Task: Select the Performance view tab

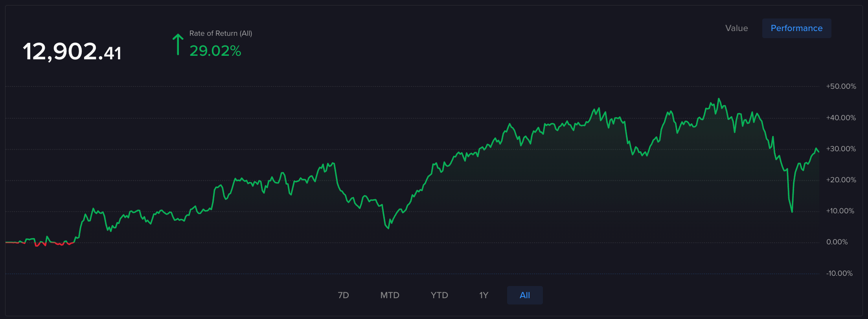Action: (x=796, y=28)
